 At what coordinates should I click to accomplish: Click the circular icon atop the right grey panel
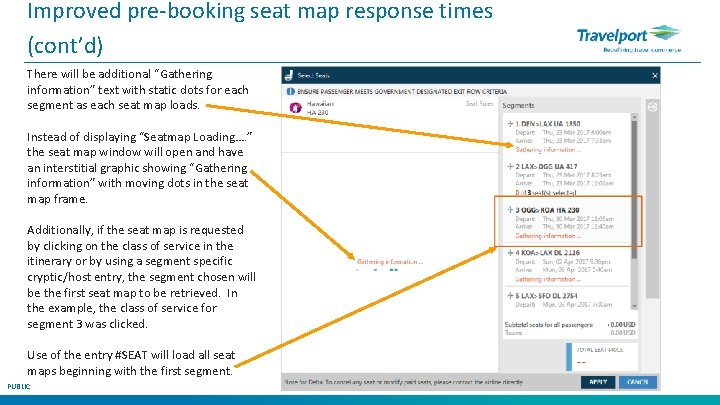coord(652,107)
